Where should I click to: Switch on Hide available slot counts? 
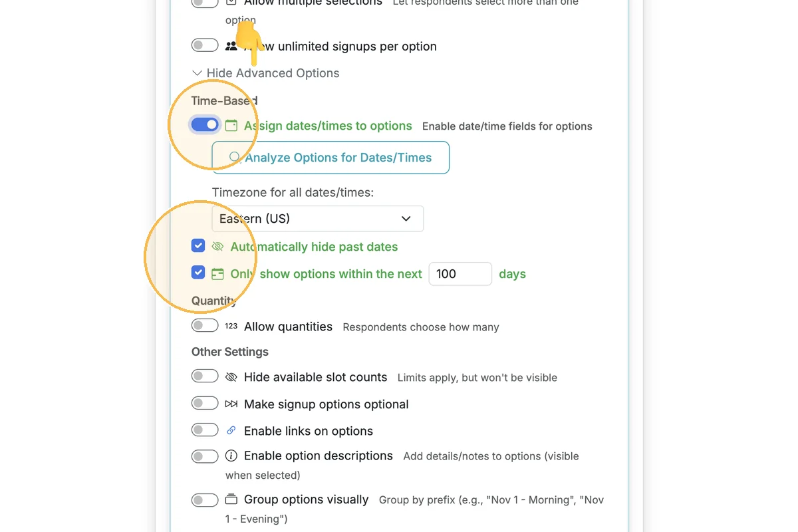tap(204, 376)
